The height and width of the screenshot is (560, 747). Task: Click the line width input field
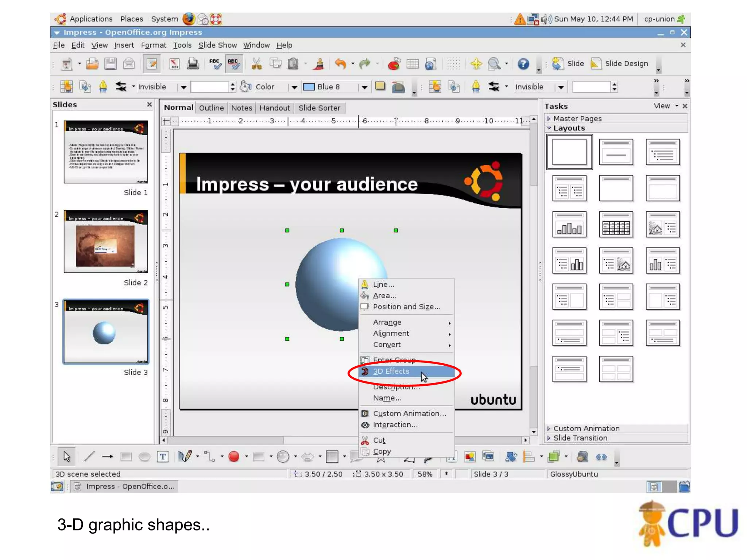210,87
